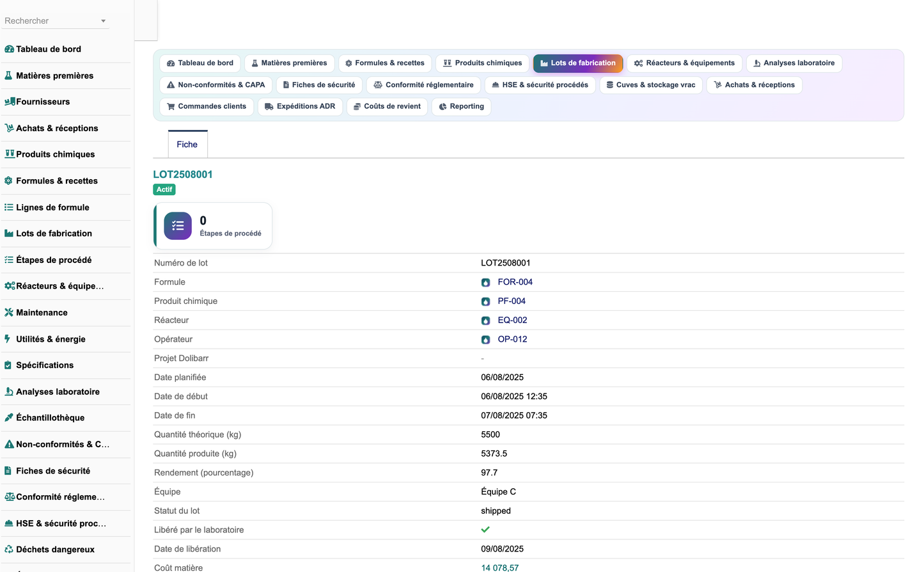The height and width of the screenshot is (572, 924).
Task: Click the Étapes de procédé sidebar icon
Action: [9, 260]
